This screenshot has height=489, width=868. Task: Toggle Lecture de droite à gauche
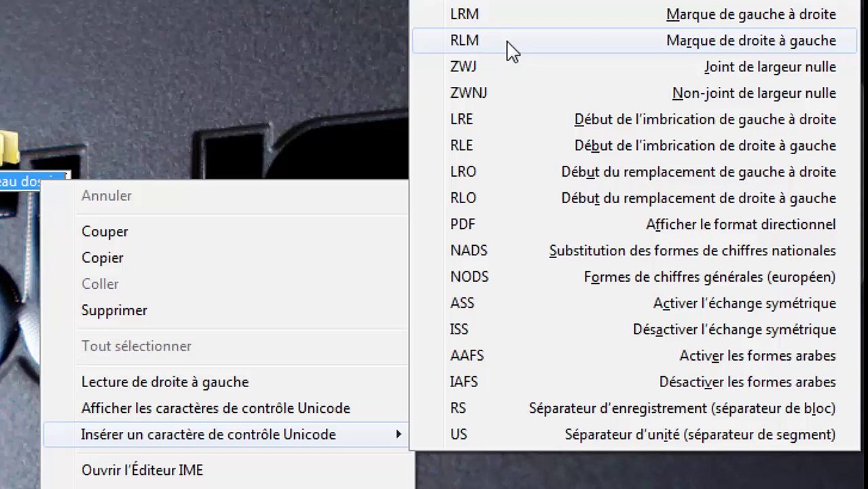(x=225, y=382)
